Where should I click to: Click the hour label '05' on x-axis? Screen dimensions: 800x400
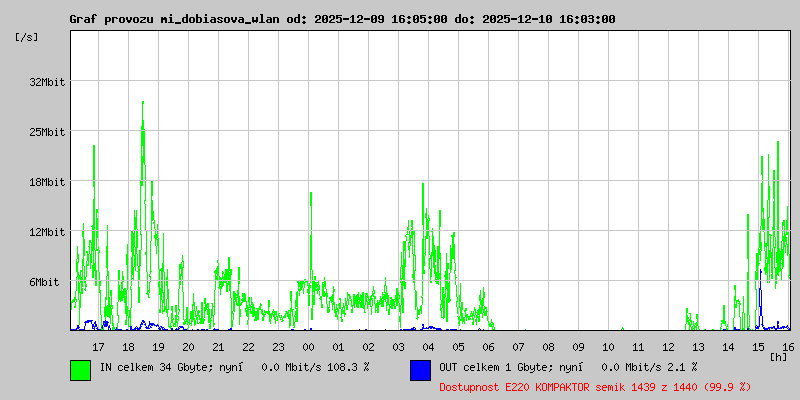coord(458,347)
